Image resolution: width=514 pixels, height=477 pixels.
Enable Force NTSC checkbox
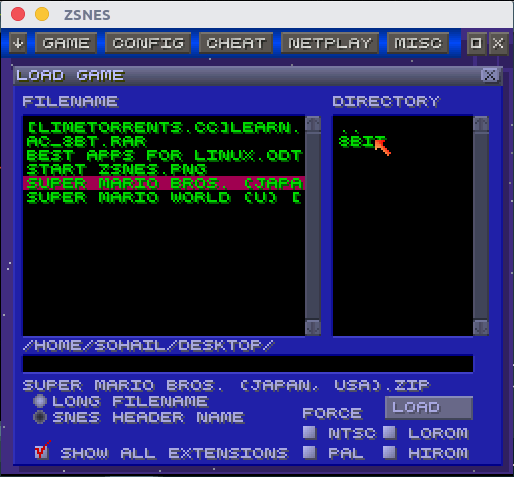click(x=310, y=433)
